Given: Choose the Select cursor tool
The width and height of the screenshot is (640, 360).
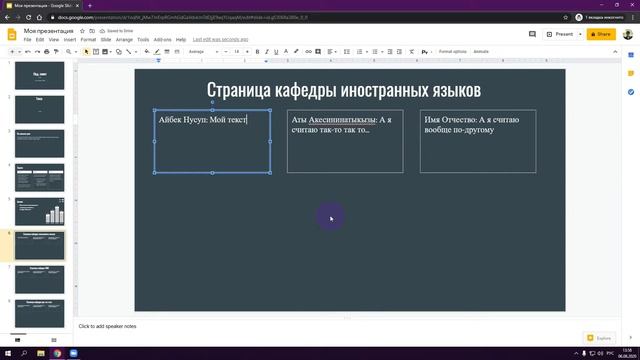Looking at the screenshot, I should (x=86, y=52).
